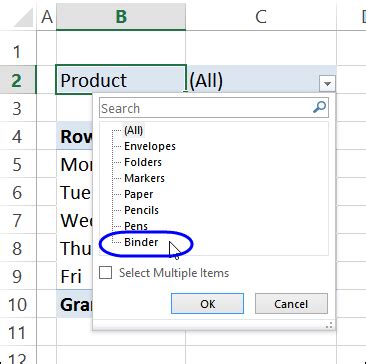Select Binder in the filter list
Viewport: 366px width, 364px height.
pyautogui.click(x=141, y=242)
